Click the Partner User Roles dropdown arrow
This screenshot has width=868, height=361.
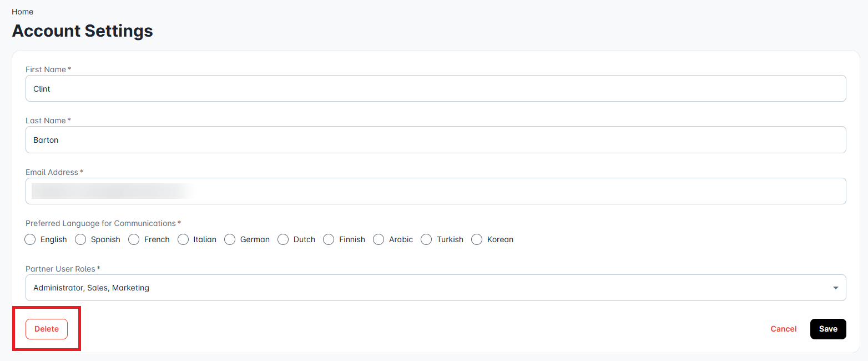pos(835,288)
